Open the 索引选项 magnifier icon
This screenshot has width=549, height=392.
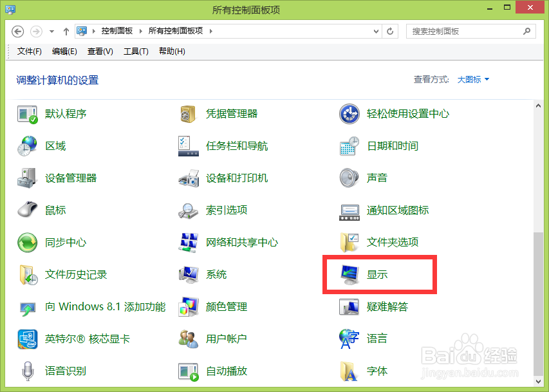pos(189,210)
